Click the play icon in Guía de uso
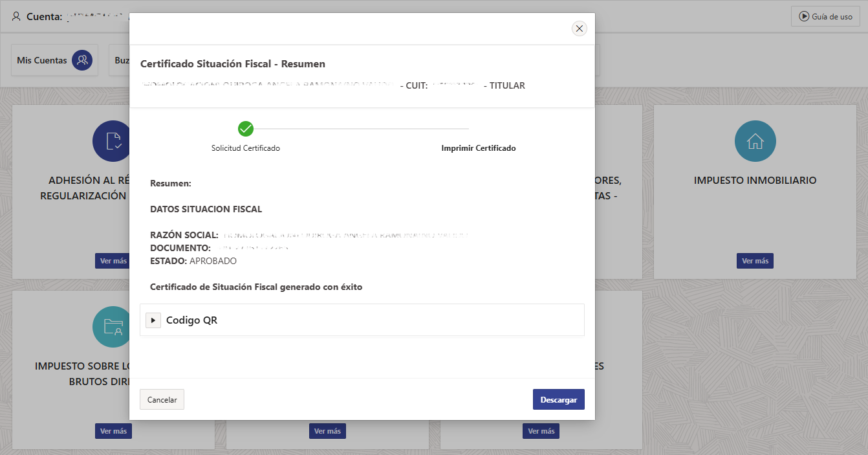This screenshot has height=455, width=868. 803,17
